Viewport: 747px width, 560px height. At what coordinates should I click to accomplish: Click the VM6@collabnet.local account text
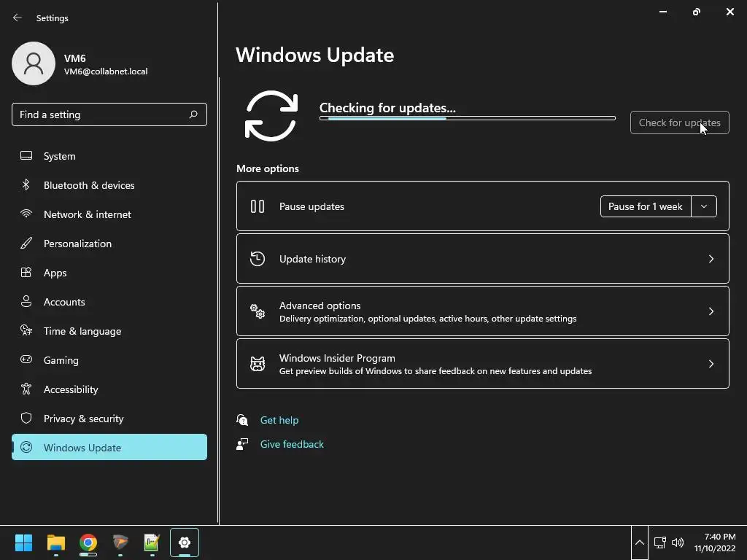(x=106, y=71)
